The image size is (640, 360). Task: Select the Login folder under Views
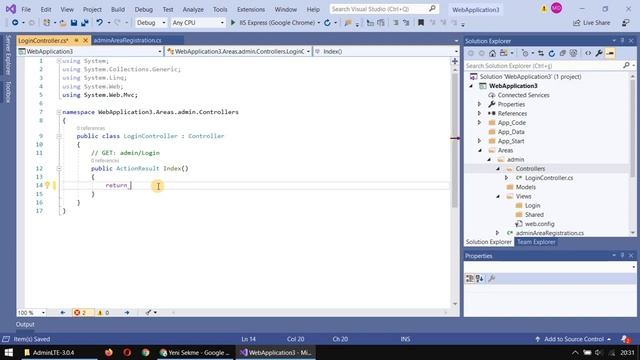click(x=532, y=205)
